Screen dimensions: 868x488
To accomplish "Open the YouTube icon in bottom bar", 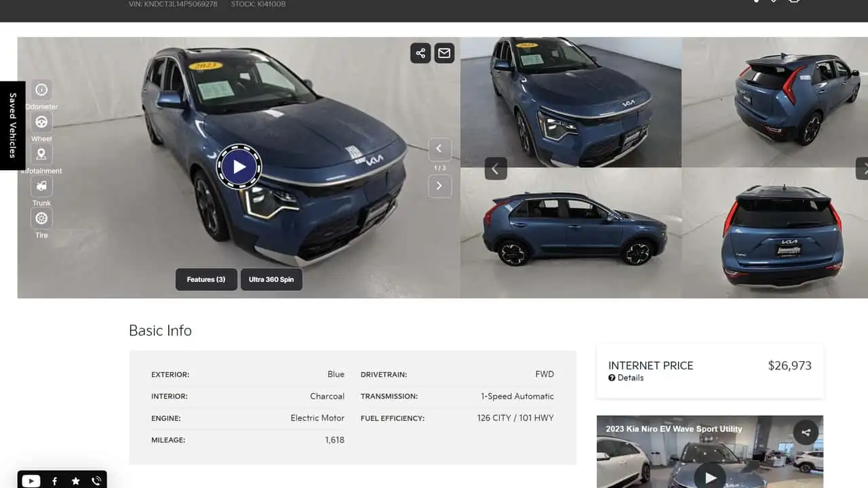I will pos(31,481).
